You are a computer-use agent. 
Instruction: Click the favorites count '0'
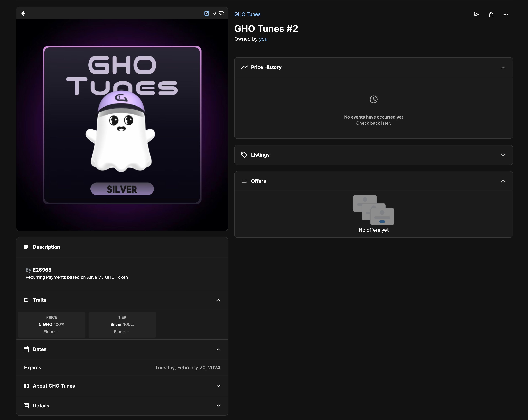pos(214,13)
